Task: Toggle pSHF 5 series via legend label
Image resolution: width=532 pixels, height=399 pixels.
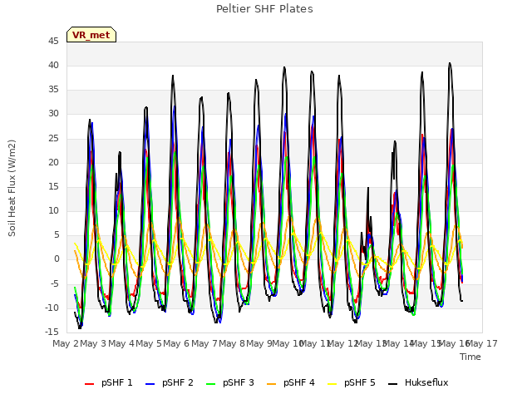Action: 360,382
